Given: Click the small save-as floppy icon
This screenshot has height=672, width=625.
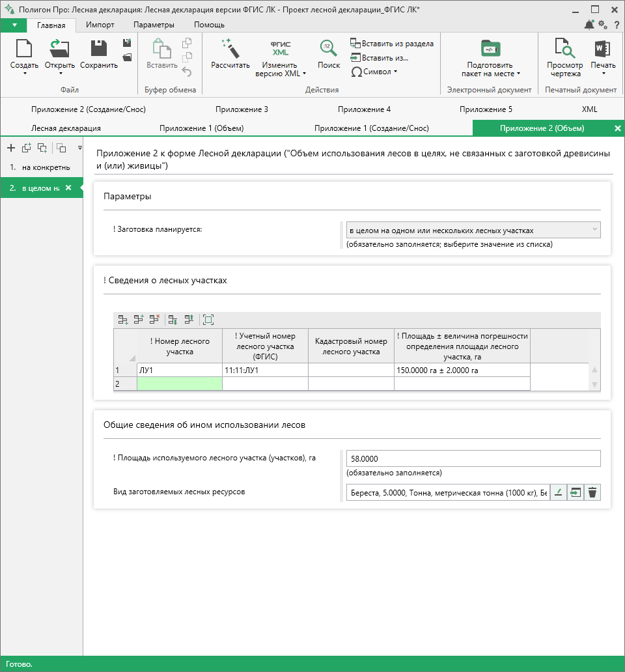Looking at the screenshot, I should (x=127, y=43).
